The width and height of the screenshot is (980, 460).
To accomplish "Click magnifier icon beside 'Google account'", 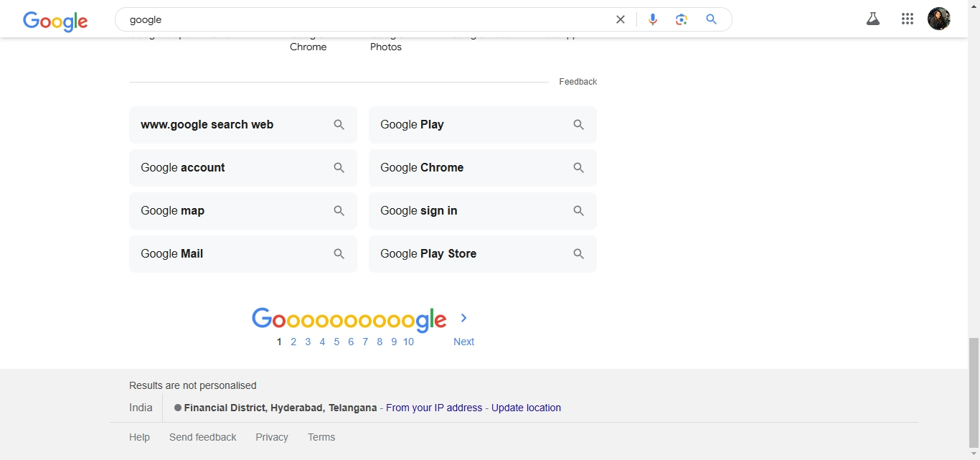I will coord(339,168).
